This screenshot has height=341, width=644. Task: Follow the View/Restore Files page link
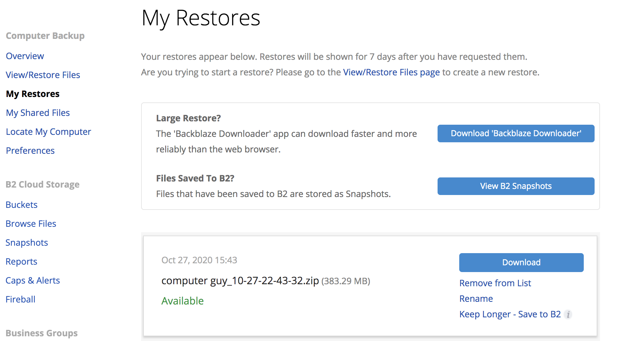[x=392, y=72]
